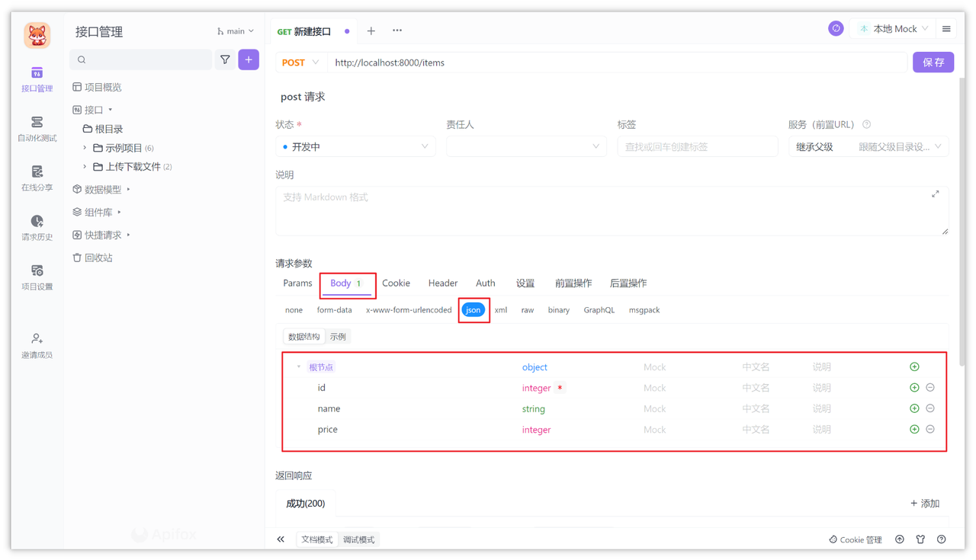This screenshot has width=976, height=560.
Task: Open 项目设置 section
Action: tap(37, 277)
